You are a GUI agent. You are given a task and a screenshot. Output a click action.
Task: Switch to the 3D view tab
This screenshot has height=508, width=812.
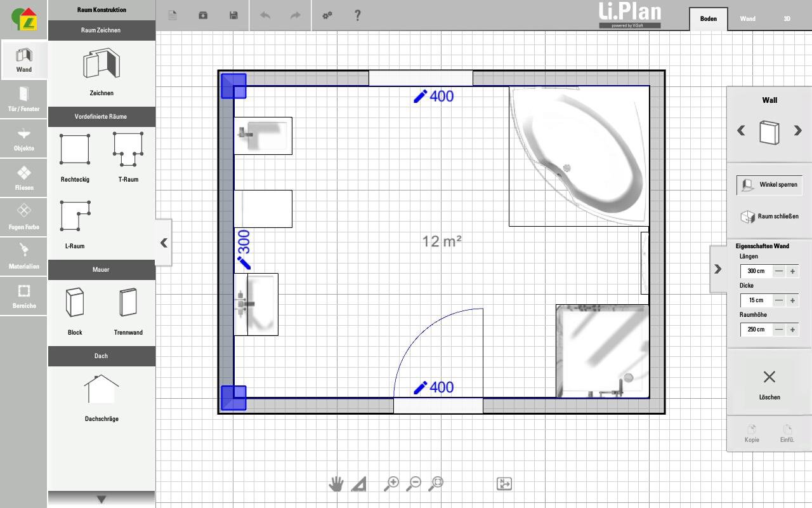787,19
